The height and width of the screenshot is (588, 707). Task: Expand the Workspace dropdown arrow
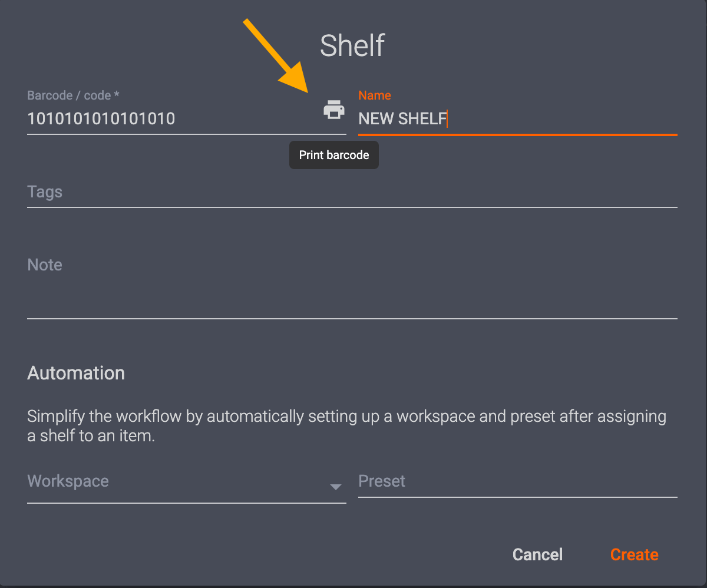[335, 487]
